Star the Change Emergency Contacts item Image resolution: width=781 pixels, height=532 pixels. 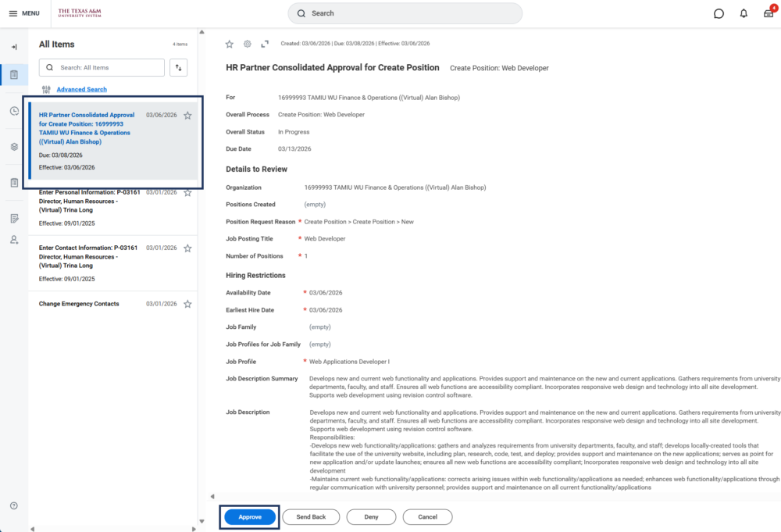(187, 304)
